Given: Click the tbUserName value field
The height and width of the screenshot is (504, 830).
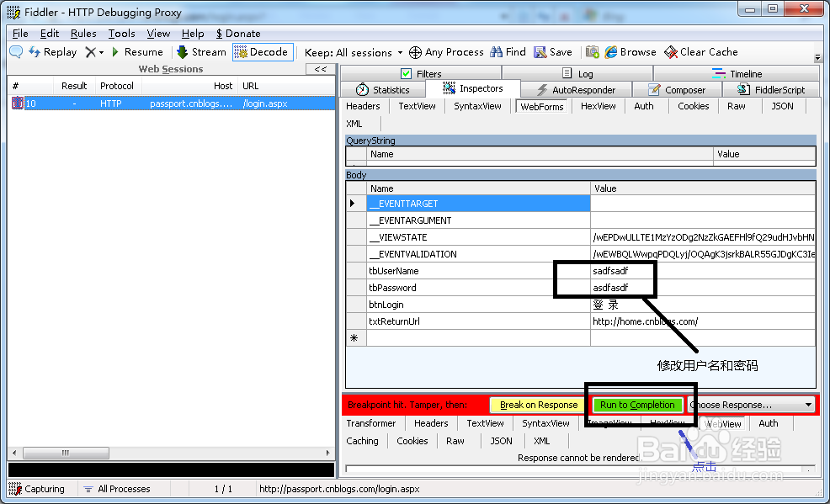Looking at the screenshot, I should click(x=702, y=271).
